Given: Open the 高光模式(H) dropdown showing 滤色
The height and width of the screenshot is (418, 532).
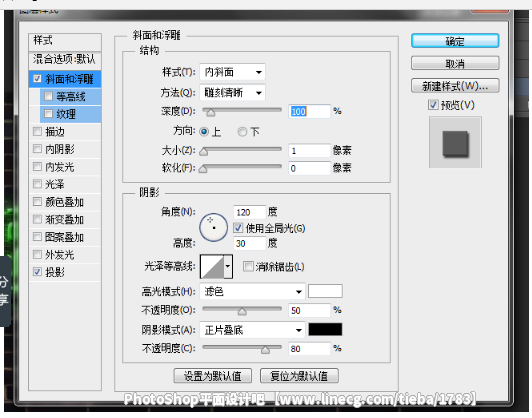Looking at the screenshot, I should pos(252,291).
